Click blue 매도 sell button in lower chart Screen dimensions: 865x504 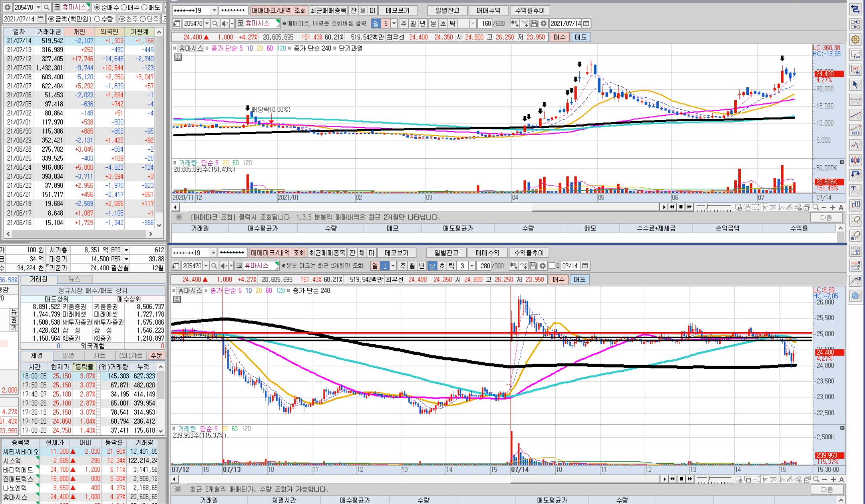tap(580, 280)
